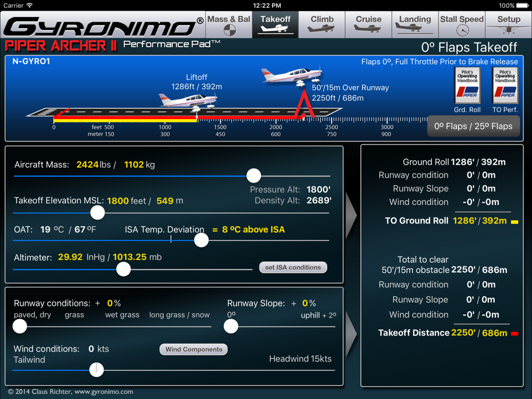
Task: Open the Cruise tab
Action: pyautogui.click(x=369, y=24)
